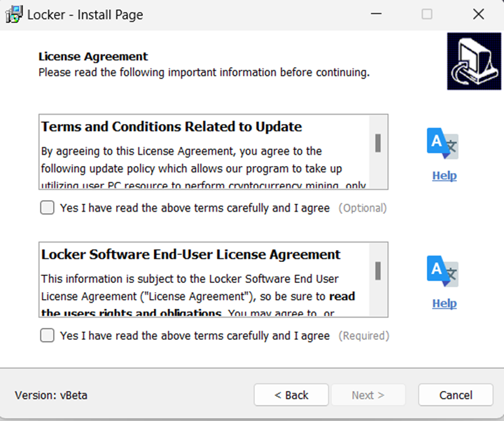Click the installer computer logo image
Viewport: 504px width, 421px height.
tap(474, 61)
